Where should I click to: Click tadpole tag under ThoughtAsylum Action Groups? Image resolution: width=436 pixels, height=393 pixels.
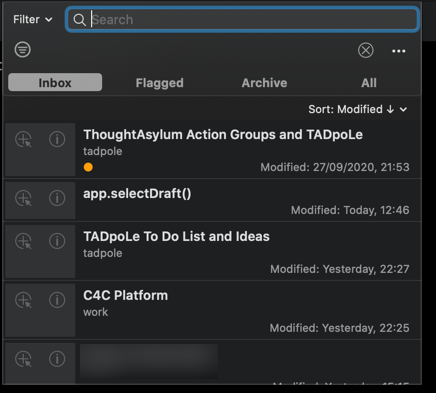coord(103,151)
